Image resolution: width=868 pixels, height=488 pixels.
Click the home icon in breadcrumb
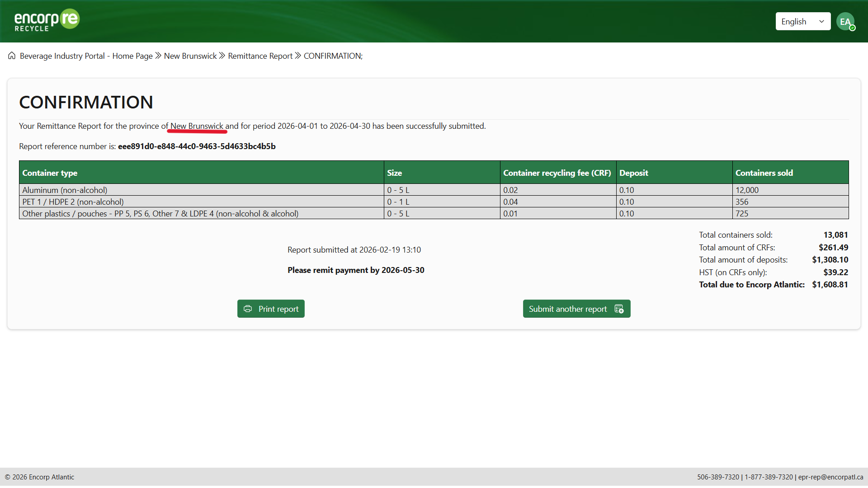click(x=12, y=56)
